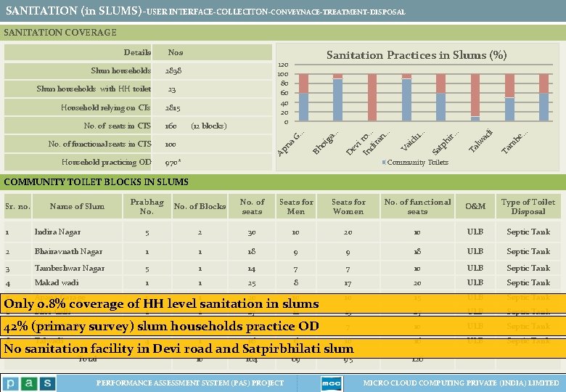Select 'Slum households with HH toilet' label

(94, 89)
